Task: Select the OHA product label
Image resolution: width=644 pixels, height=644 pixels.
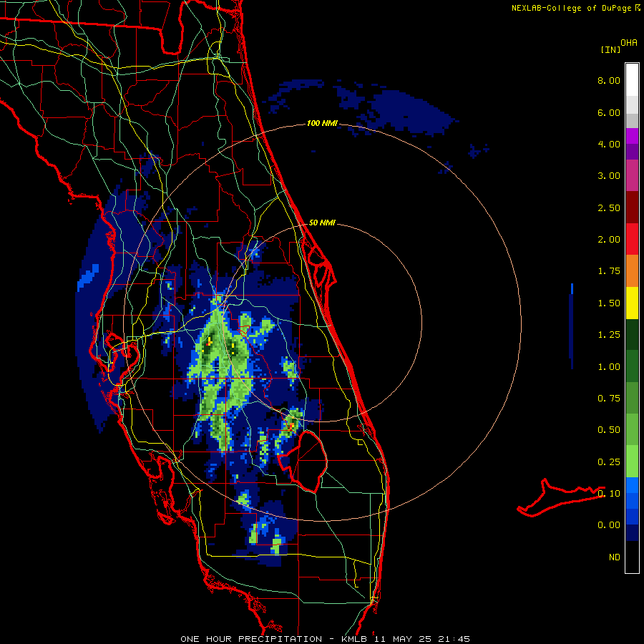Action: tap(629, 43)
